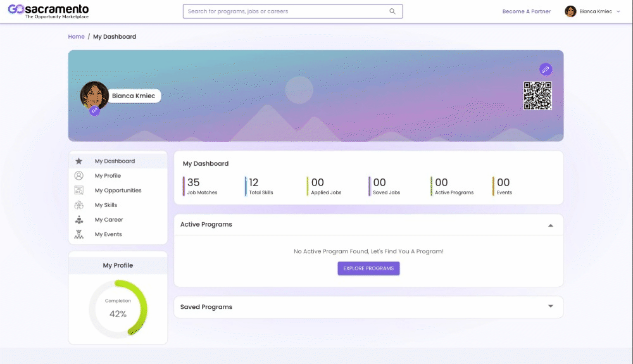633x364 pixels.
Task: Click the search magnifier icon
Action: (x=392, y=11)
